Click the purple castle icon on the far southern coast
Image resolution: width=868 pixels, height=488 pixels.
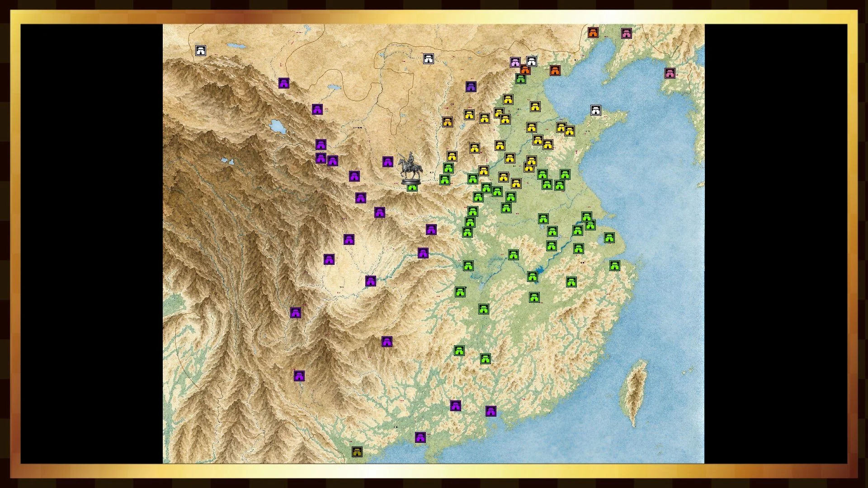pyautogui.click(x=420, y=437)
